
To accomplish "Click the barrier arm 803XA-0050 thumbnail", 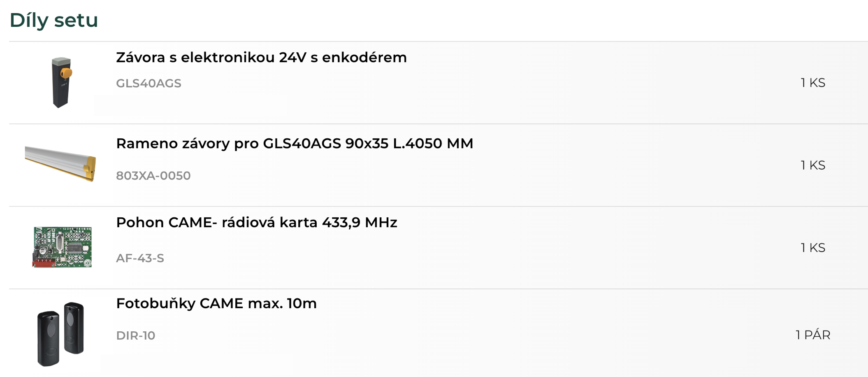I will click(x=60, y=164).
